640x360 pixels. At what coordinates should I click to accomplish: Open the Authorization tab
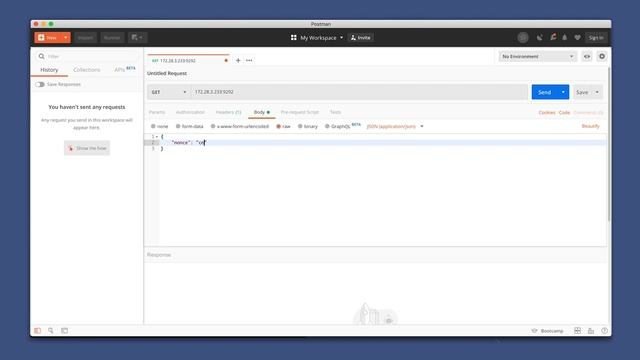[x=190, y=112]
